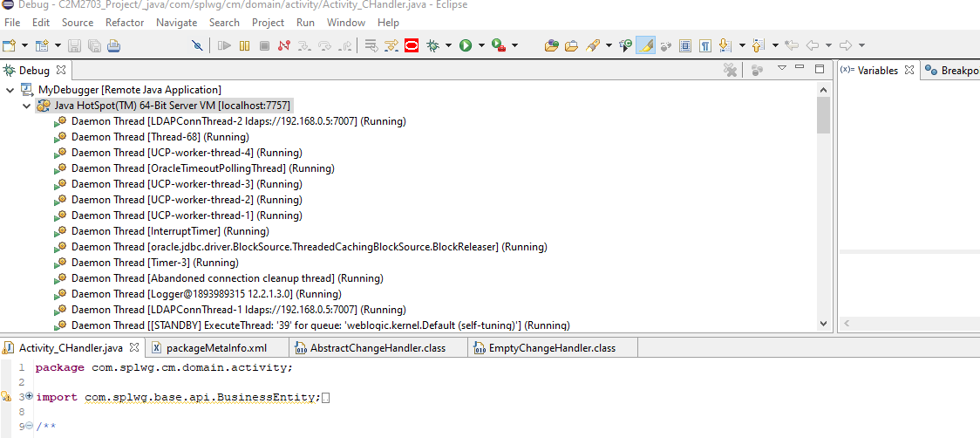Toggle Block Selection Mode
This screenshot has width=980, height=438.
pos(685,45)
